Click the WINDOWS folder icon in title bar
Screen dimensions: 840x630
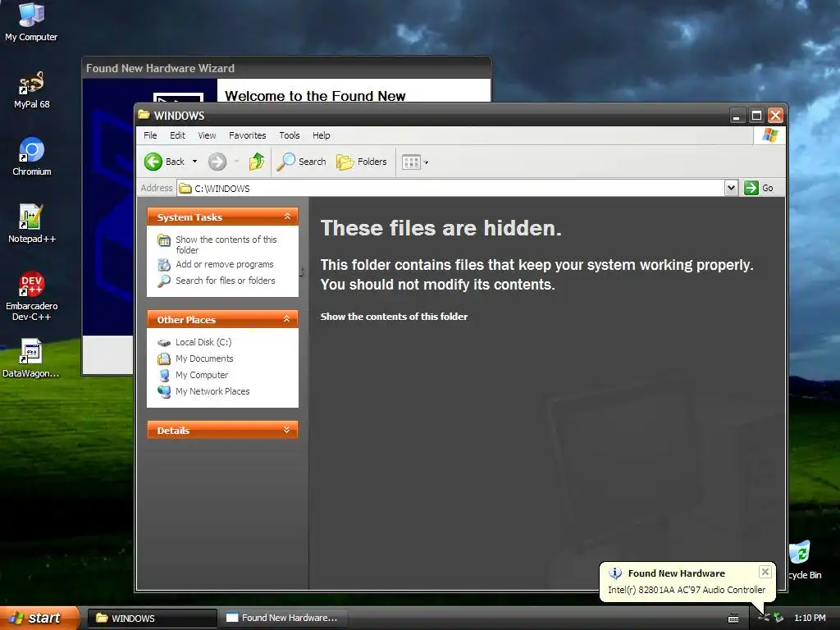[x=144, y=115]
